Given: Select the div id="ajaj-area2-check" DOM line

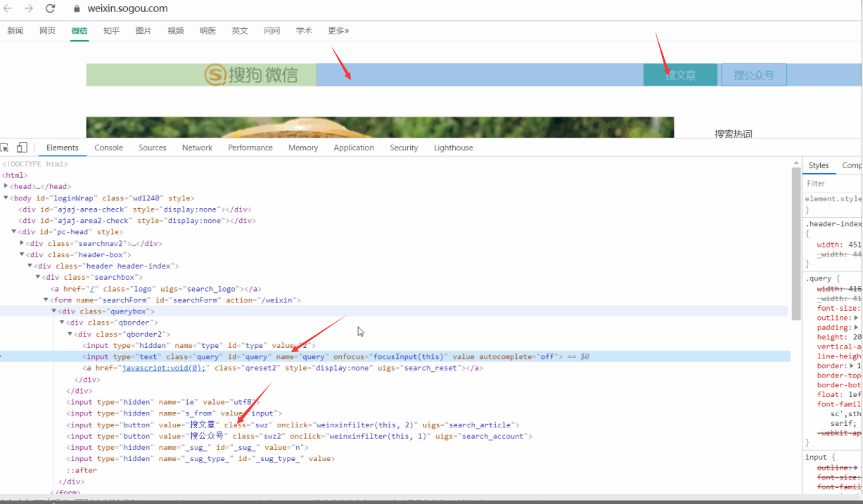Looking at the screenshot, I should [x=136, y=221].
